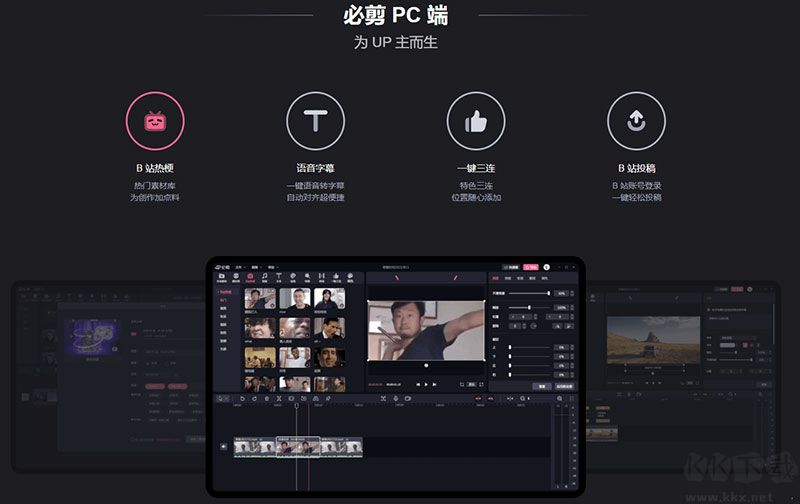Open the pink highlighted meme library tool
The image size is (800, 504).
(x=250, y=276)
